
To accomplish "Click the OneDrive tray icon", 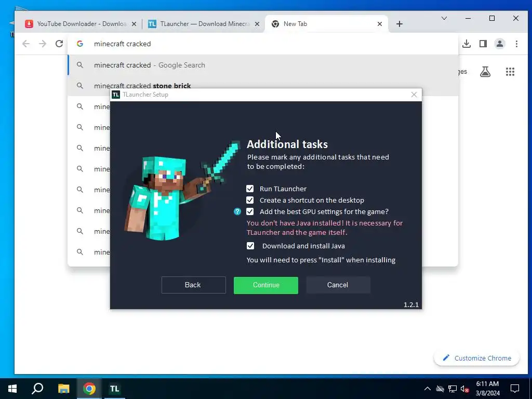I will pos(440,389).
